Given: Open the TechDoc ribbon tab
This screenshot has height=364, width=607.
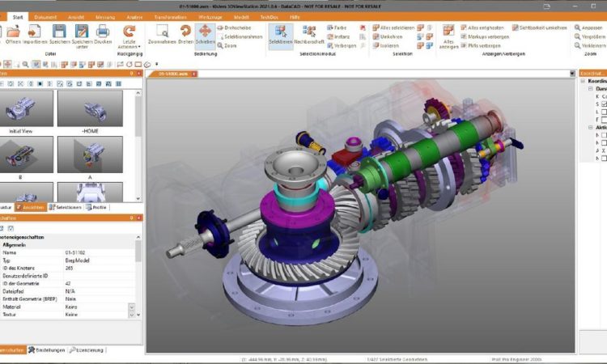Looking at the screenshot, I should [269, 18].
